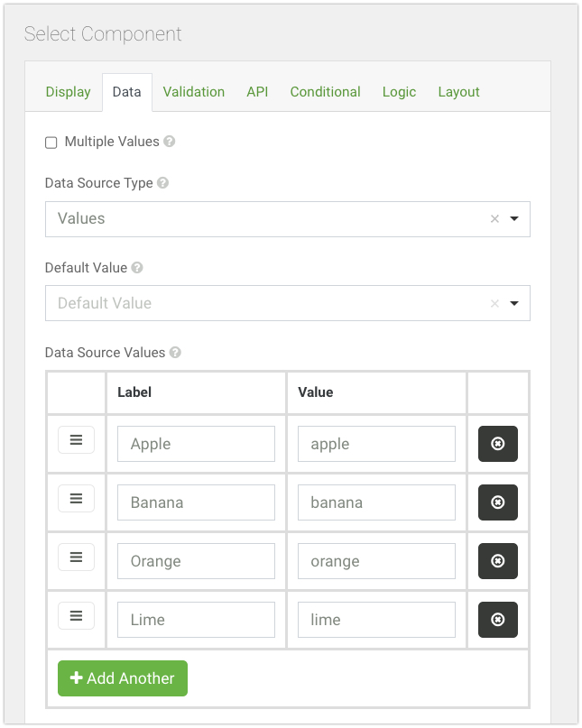
Task: Click the Add Another button
Action: coord(123,678)
